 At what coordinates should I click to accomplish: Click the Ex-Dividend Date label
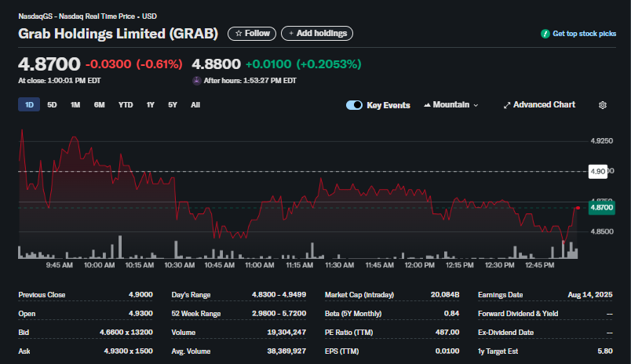click(506, 333)
